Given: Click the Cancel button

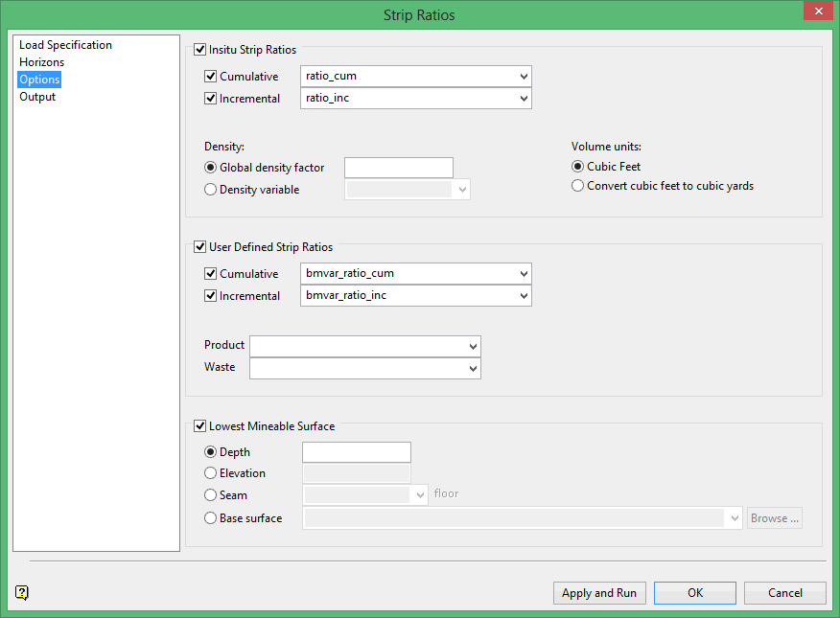Looking at the screenshot, I should pyautogui.click(x=784, y=593).
